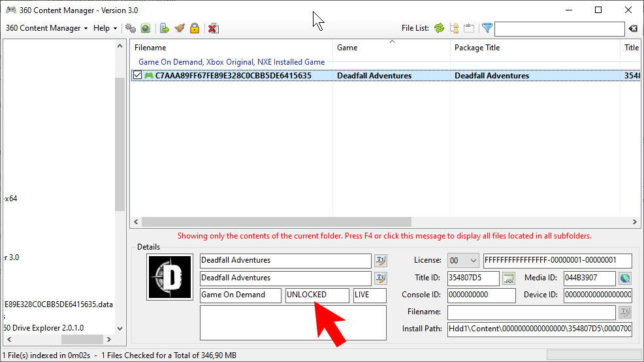Click the Device ID field
This screenshot has width=644, height=362.
coord(598,295)
